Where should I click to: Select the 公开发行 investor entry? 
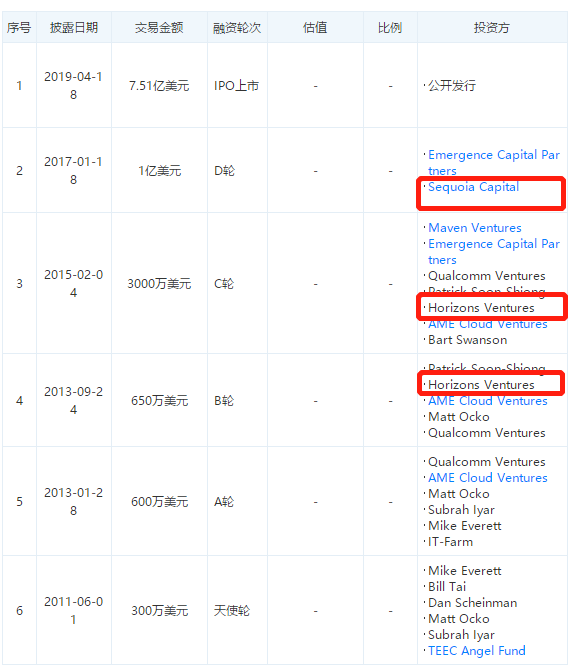452,86
